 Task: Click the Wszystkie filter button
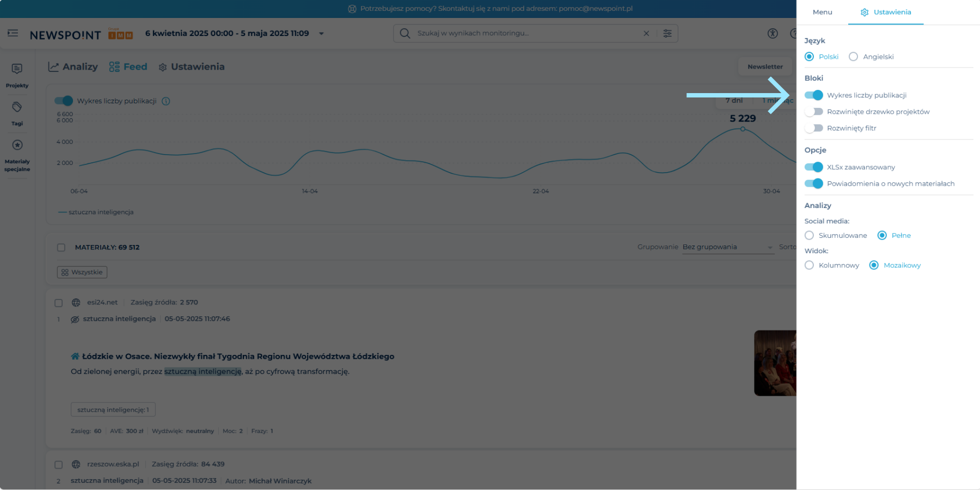[82, 272]
